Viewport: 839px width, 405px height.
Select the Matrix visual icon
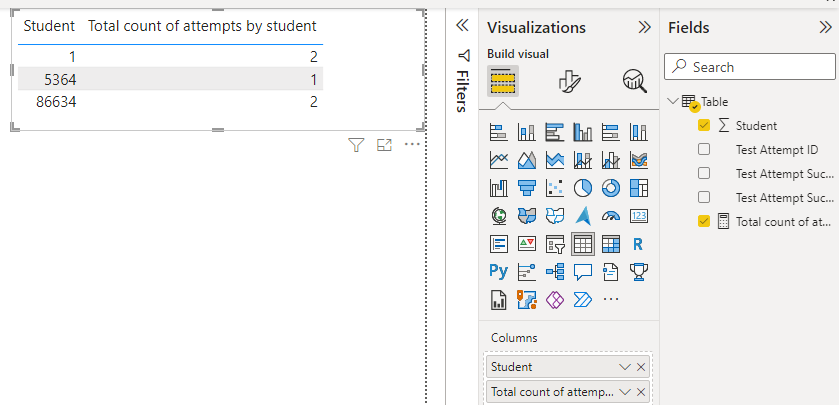[611, 244]
